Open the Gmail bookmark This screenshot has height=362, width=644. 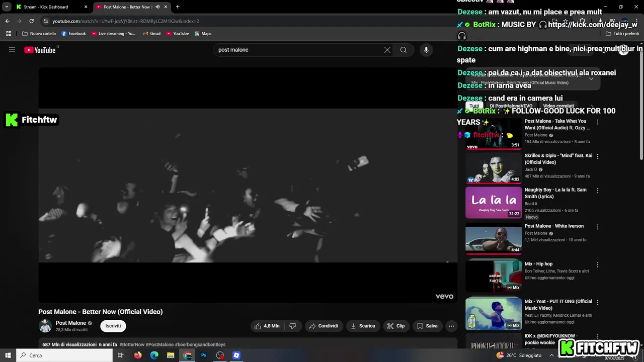tap(151, 34)
